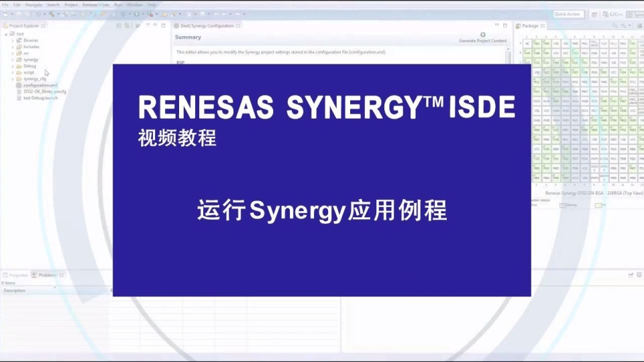
Task: Select the test Debug.launch file
Action: (x=41, y=98)
